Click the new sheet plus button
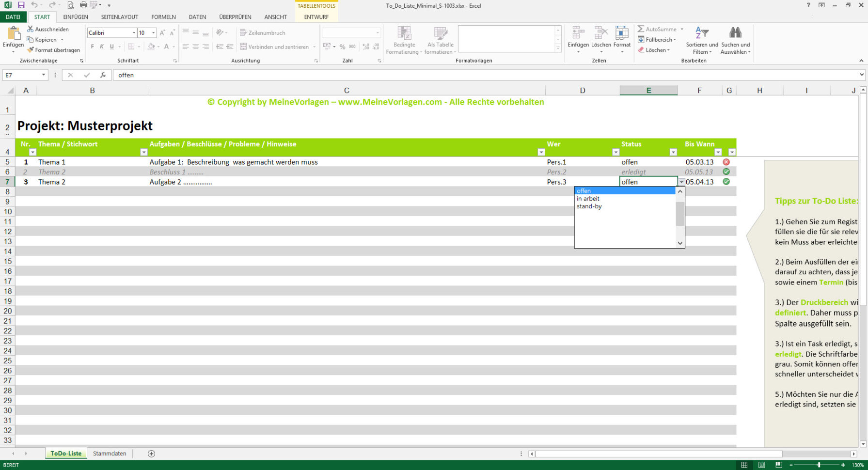Viewport: 868px width, 470px height. point(151,453)
